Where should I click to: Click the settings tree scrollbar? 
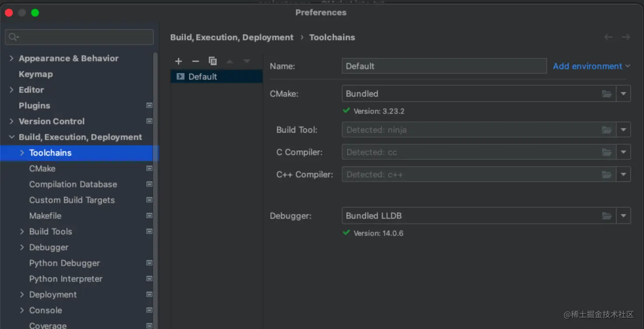click(x=155, y=190)
